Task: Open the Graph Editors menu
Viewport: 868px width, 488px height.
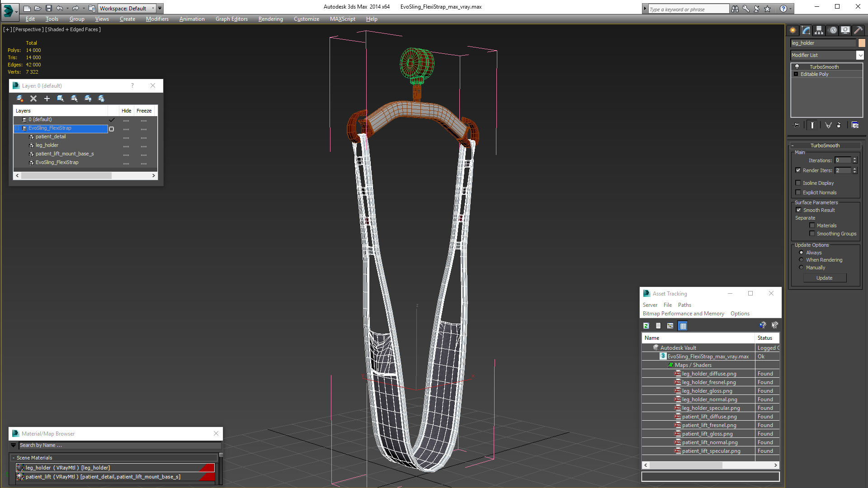Action: click(231, 19)
